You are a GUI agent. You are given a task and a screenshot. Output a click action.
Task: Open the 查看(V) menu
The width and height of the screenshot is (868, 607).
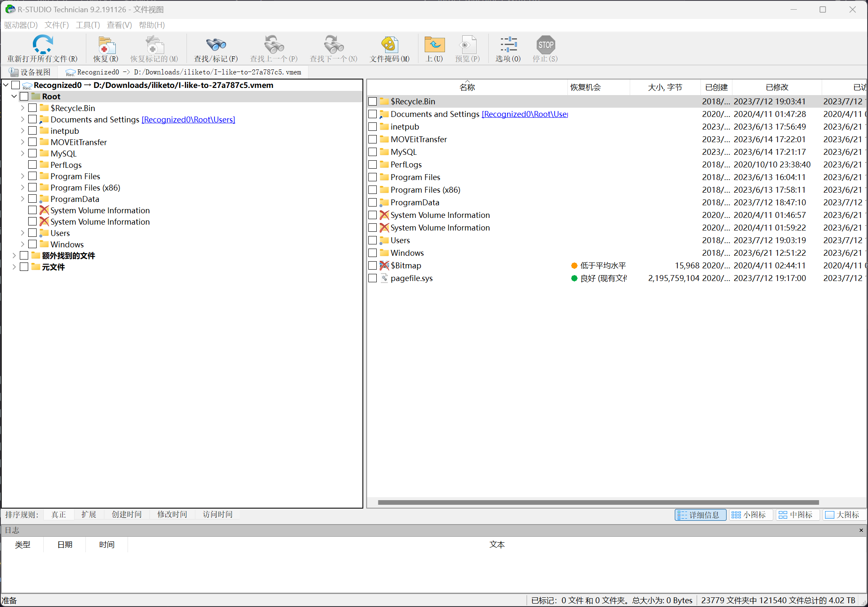(119, 25)
